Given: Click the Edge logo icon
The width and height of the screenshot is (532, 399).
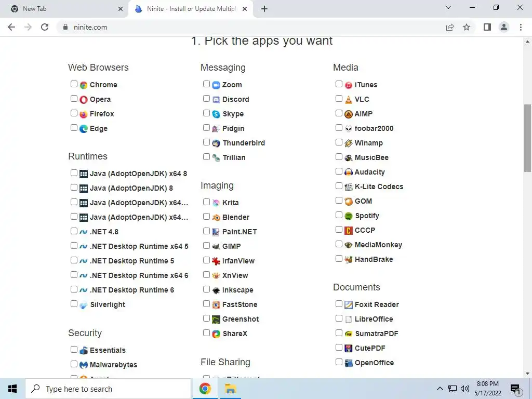Looking at the screenshot, I should click(84, 129).
